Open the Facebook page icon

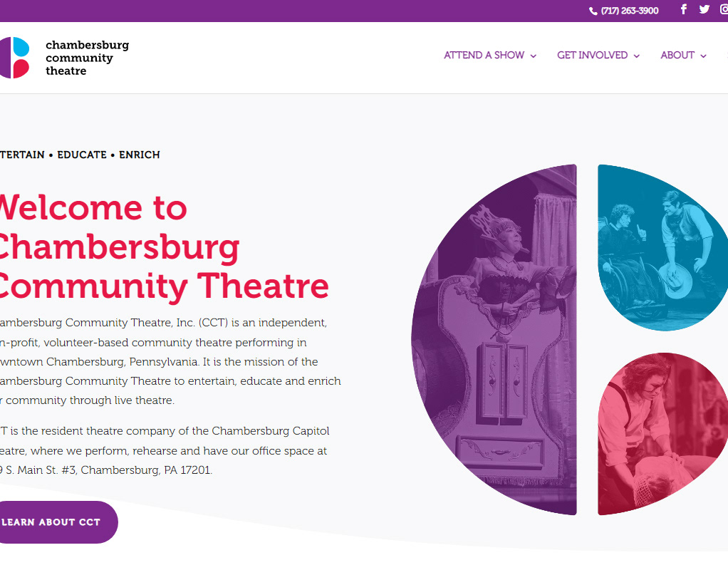[683, 9]
